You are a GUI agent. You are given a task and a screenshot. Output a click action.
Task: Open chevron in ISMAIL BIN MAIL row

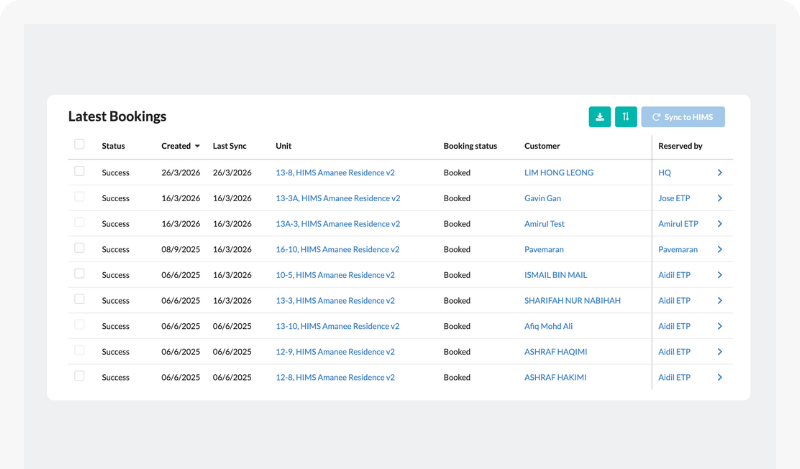click(719, 275)
